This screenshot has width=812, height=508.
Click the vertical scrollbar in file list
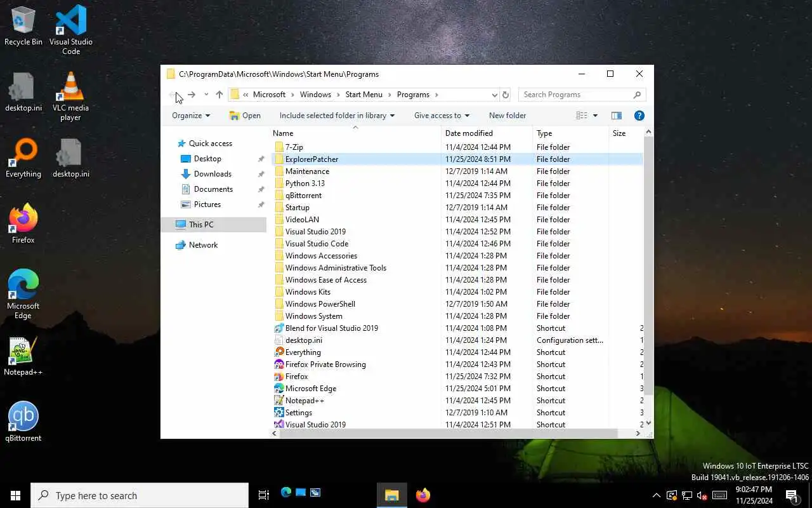pyautogui.click(x=648, y=267)
